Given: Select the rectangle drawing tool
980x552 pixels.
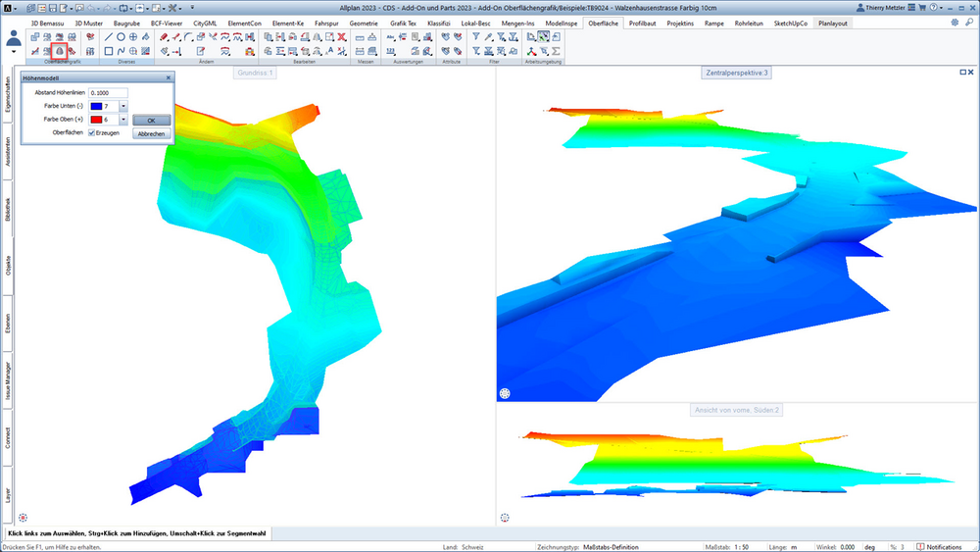Looking at the screenshot, I should point(108,51).
